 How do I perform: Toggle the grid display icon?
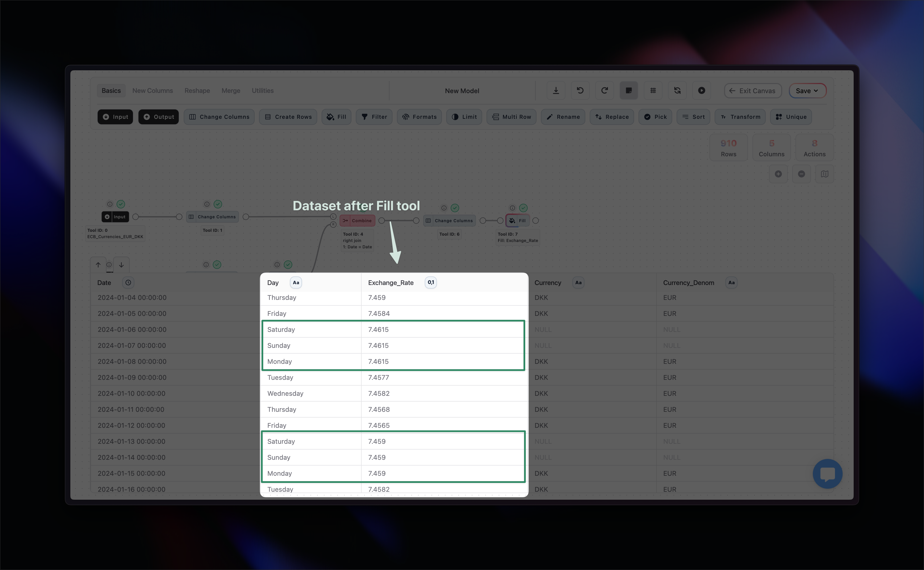point(653,90)
